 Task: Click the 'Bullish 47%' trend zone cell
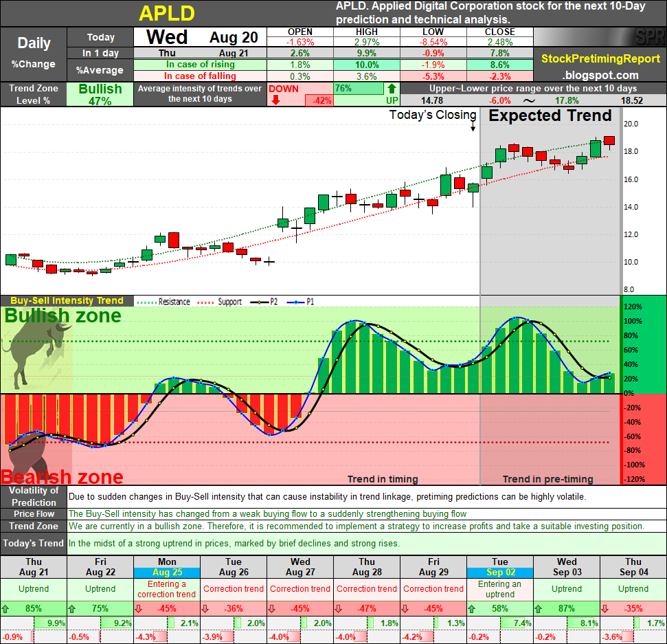[x=100, y=94]
